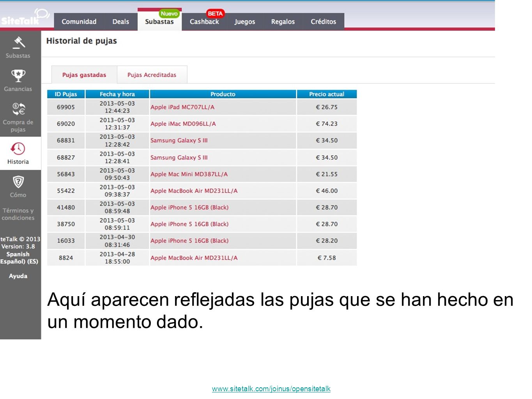Select bid ID 69020 cell
The width and height of the screenshot is (532, 399).
(66, 124)
